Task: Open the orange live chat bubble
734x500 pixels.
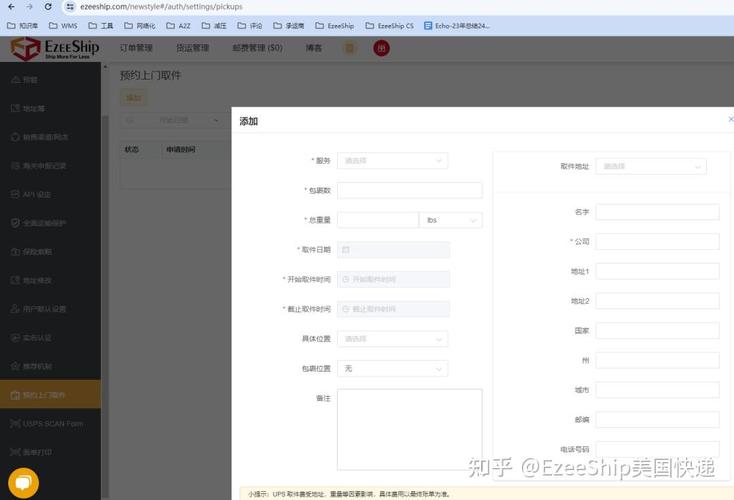Action: coord(23,483)
